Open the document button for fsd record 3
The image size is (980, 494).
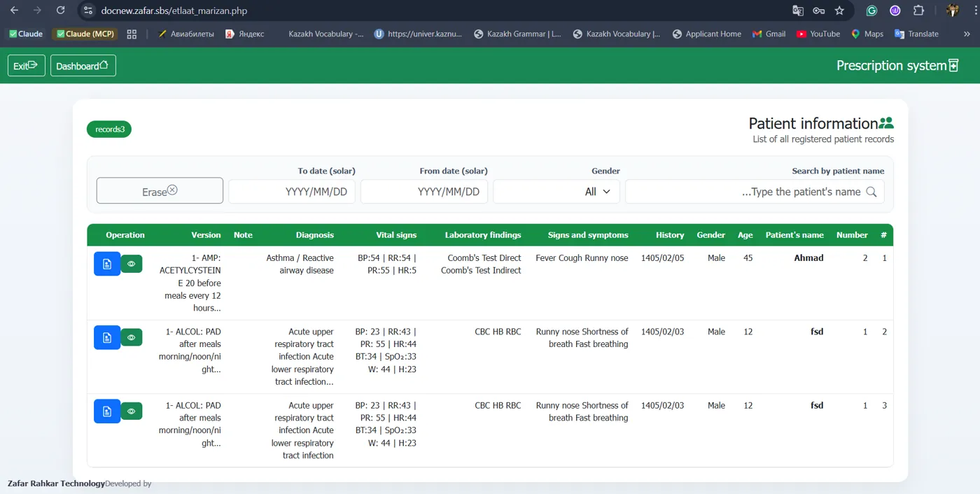click(107, 411)
